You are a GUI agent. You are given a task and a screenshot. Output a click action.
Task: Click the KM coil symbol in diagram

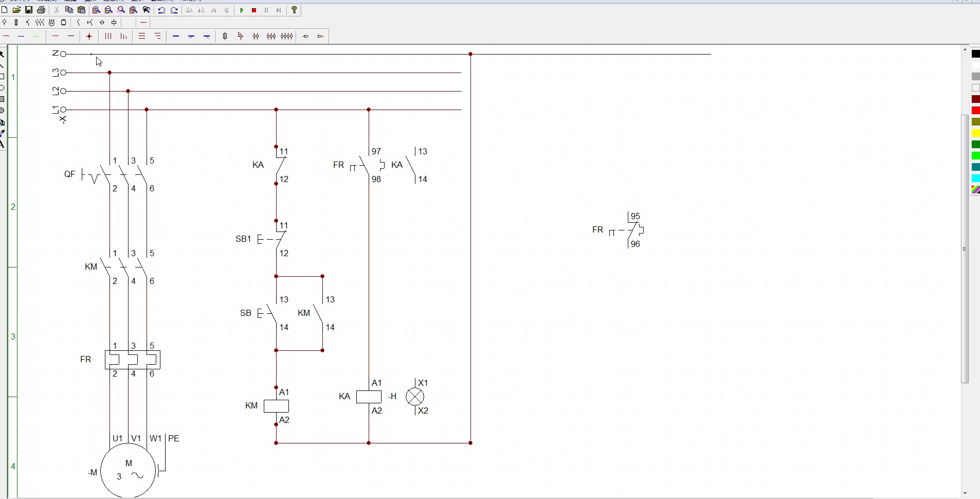(277, 406)
